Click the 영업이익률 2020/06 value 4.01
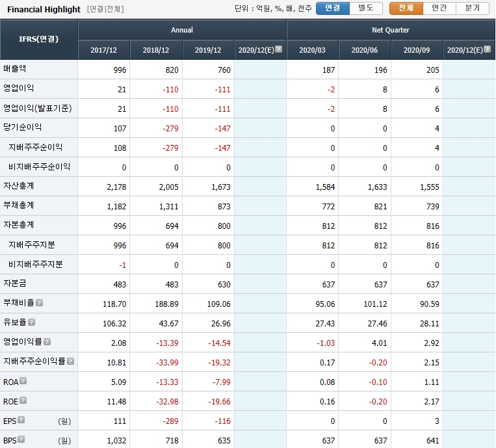 click(x=379, y=343)
